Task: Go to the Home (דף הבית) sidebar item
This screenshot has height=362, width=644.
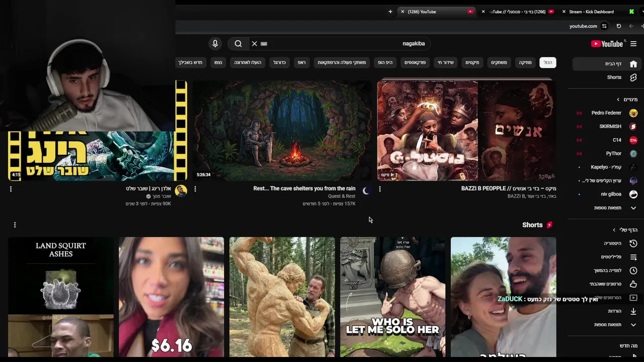Action: 606,64
